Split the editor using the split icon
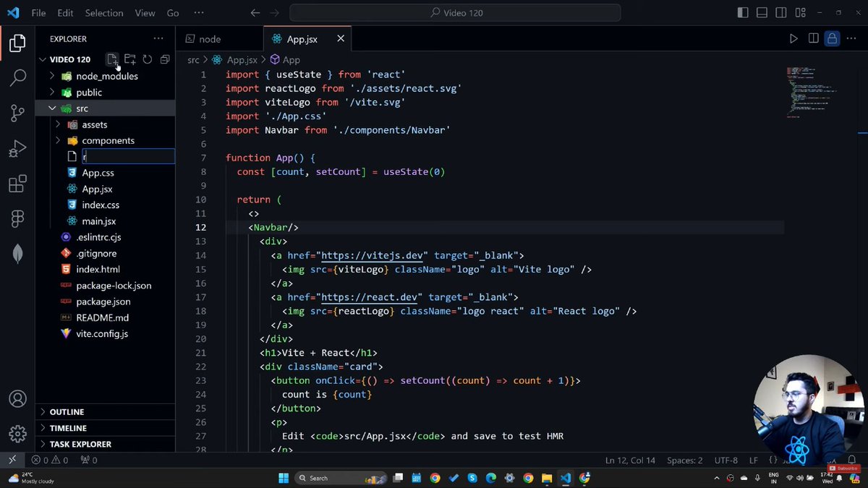Screen dimensions: 868x488 (x=813, y=38)
